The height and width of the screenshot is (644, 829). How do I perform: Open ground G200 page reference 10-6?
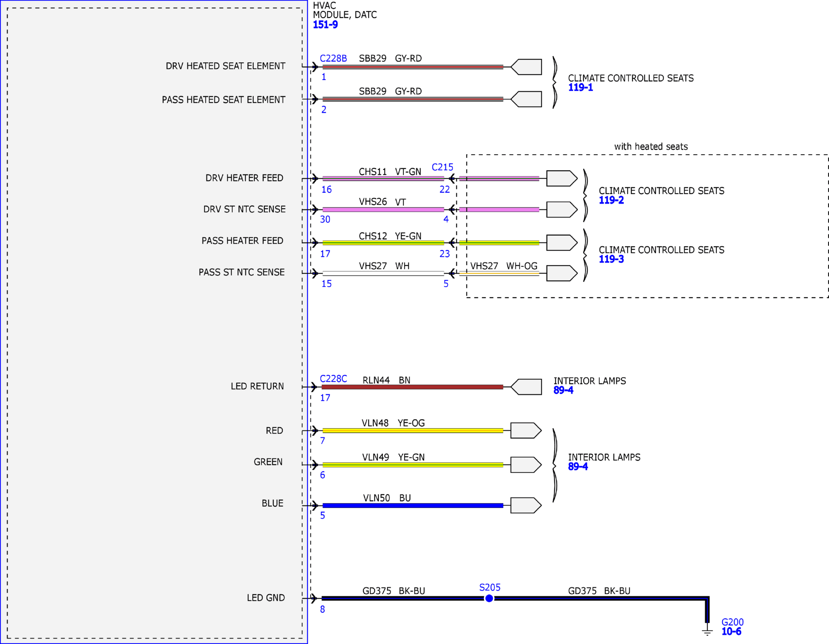point(731,632)
